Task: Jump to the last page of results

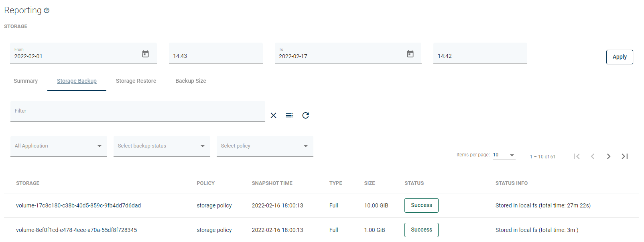Action: (624, 156)
